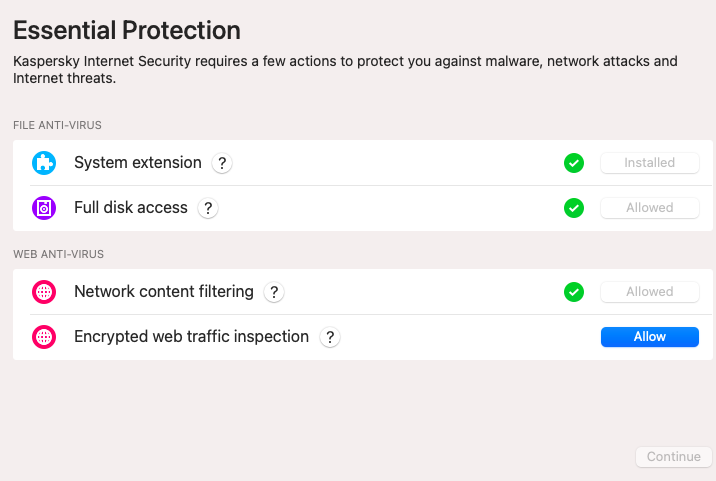Screen dimensions: 716x481
Task: Open help for System extension
Action: [222, 163]
